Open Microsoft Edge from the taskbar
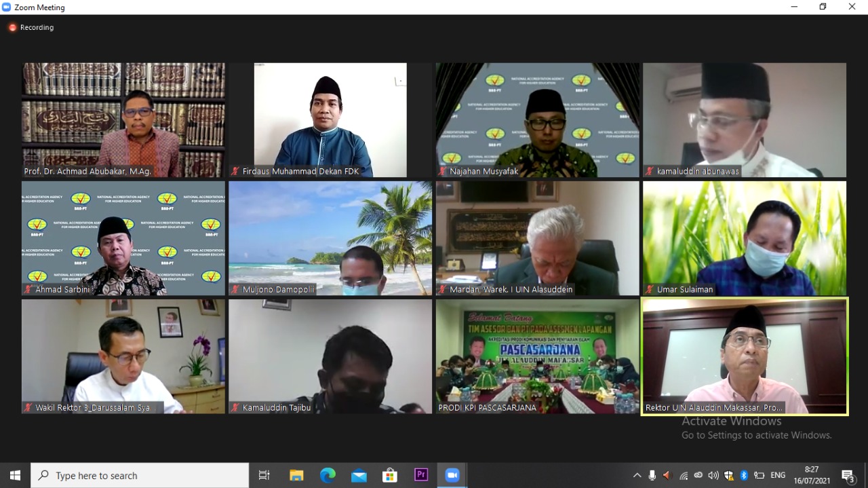The image size is (868, 488). point(328,475)
